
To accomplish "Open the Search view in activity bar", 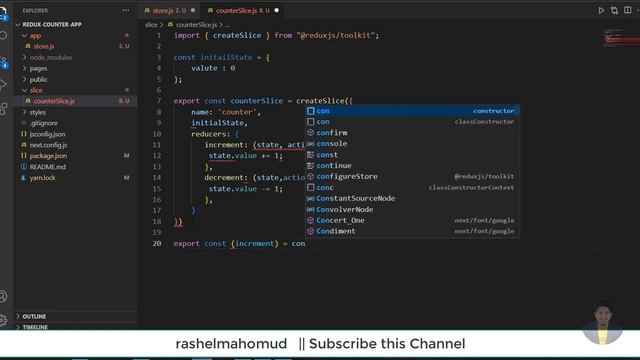I will [4, 36].
